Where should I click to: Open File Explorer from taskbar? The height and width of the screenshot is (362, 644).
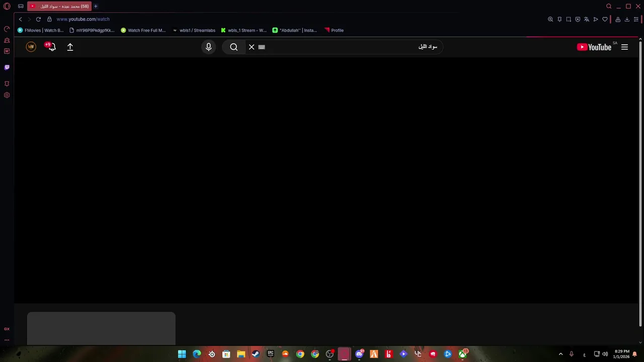coord(241,354)
